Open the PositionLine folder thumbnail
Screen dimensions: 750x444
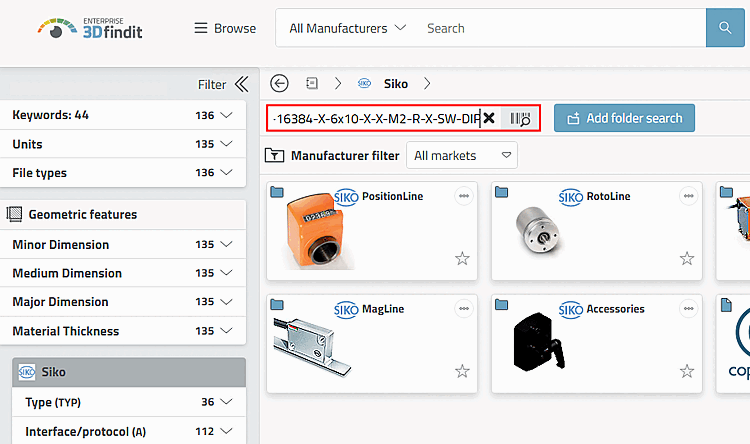click(x=318, y=233)
